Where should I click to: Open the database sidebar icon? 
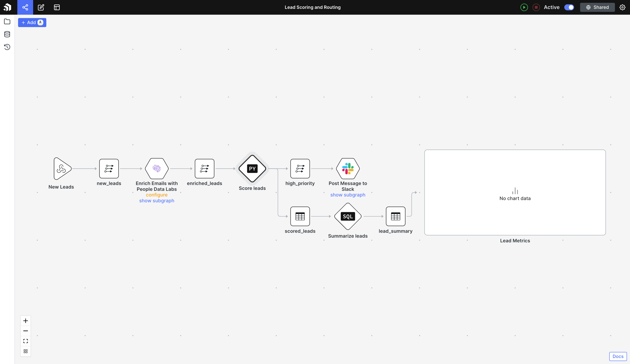[x=7, y=34]
